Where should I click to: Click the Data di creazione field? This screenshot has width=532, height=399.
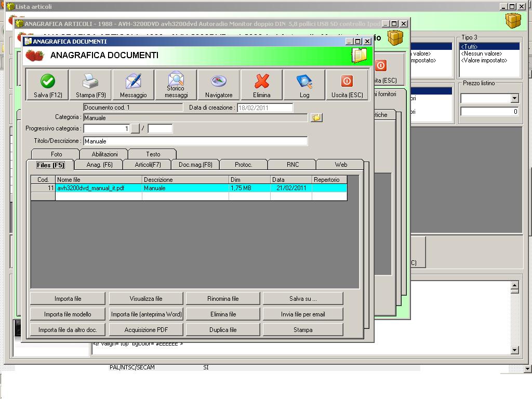(x=265, y=108)
